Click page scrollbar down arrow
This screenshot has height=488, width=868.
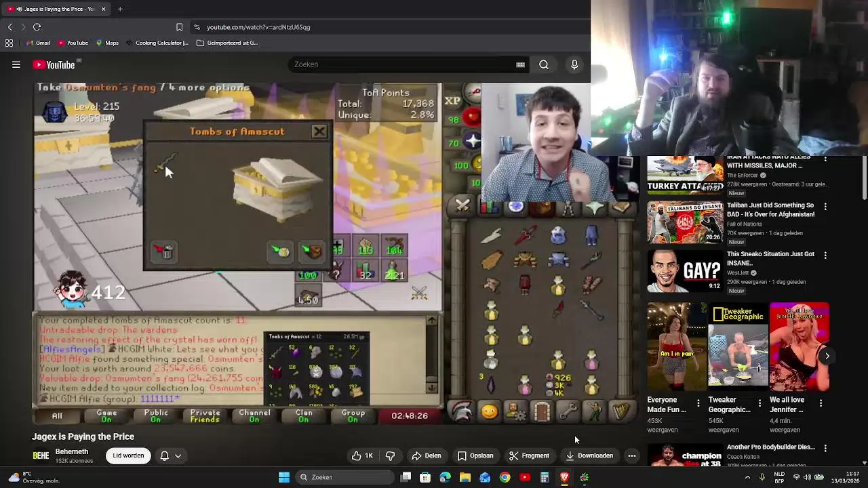tap(864, 462)
